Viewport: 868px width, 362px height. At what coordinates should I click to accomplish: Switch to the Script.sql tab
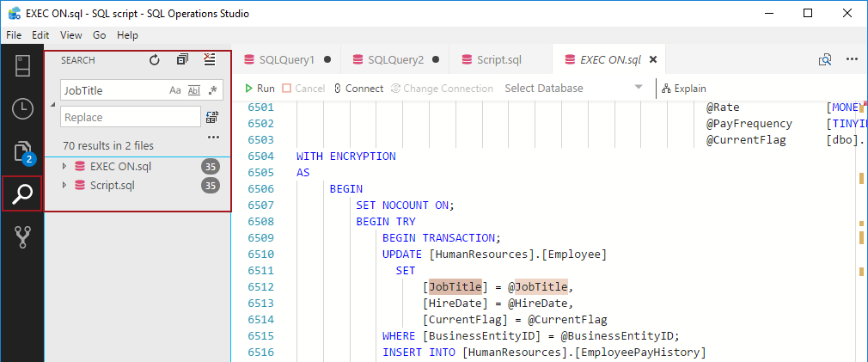(x=499, y=60)
